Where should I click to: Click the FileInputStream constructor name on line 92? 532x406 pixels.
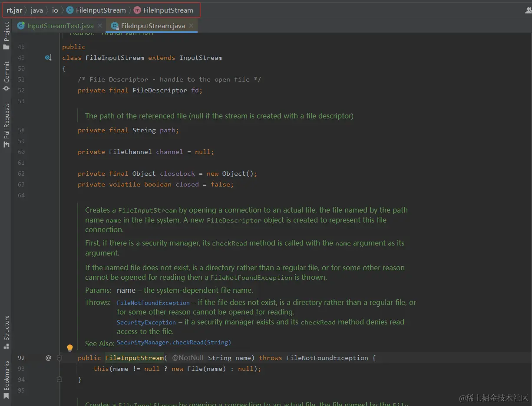point(135,358)
